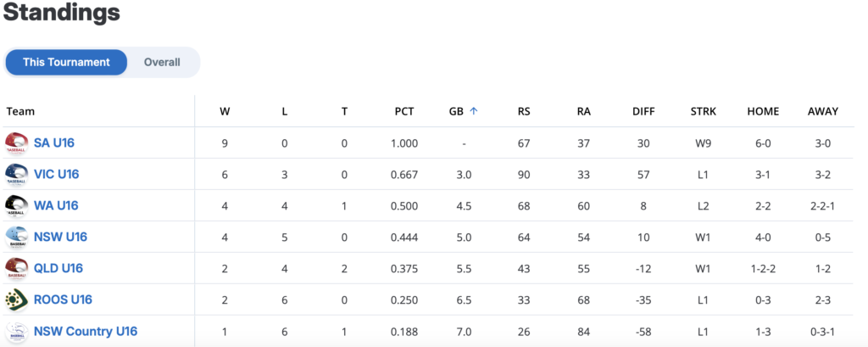The image size is (868, 347).
Task: Sort table by Team column header
Action: point(20,111)
